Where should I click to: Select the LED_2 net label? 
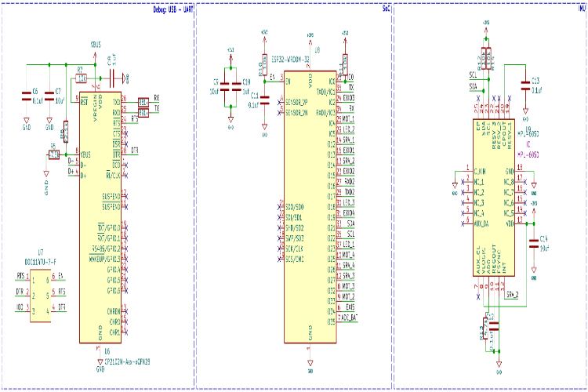click(349, 129)
